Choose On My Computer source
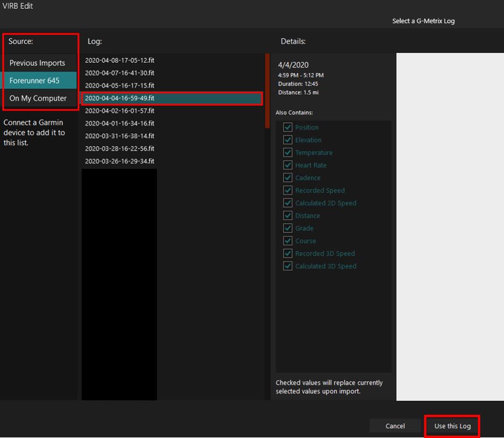This screenshot has width=504, height=438. pos(40,98)
